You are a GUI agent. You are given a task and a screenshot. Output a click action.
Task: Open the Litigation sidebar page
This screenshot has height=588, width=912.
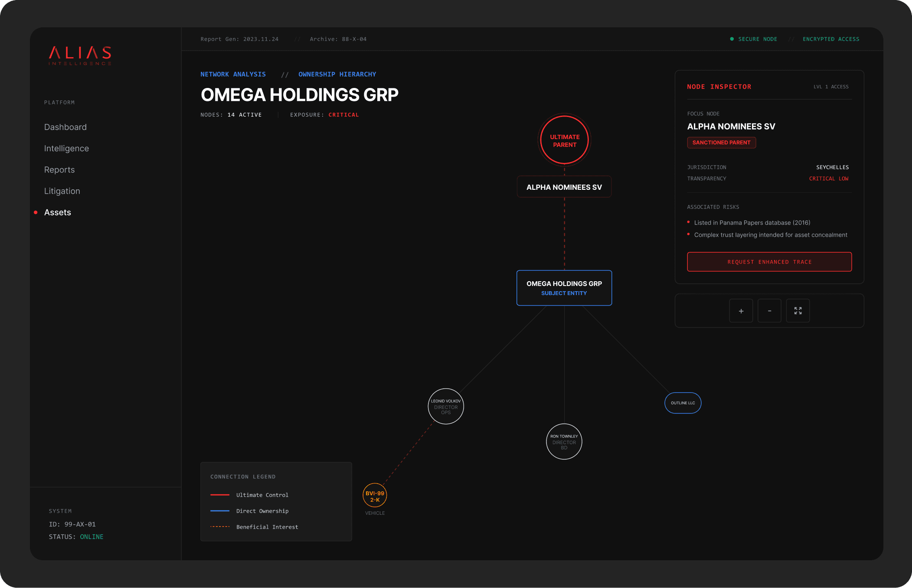point(62,191)
